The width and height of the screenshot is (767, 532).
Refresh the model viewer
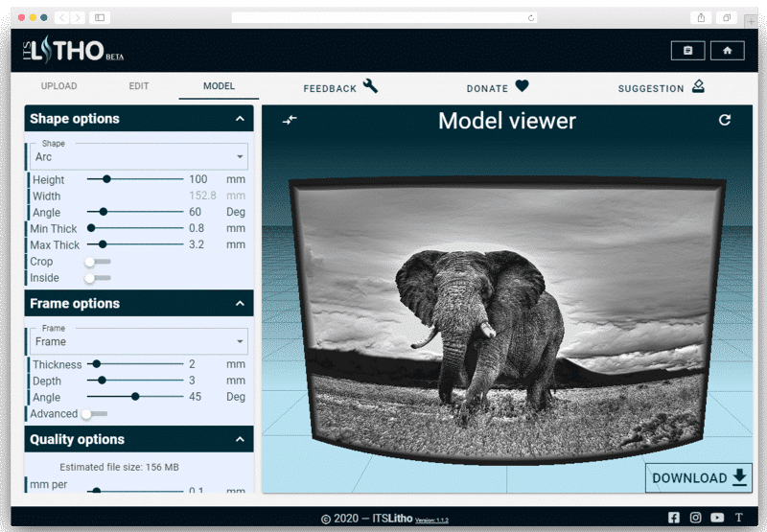pyautogui.click(x=725, y=120)
